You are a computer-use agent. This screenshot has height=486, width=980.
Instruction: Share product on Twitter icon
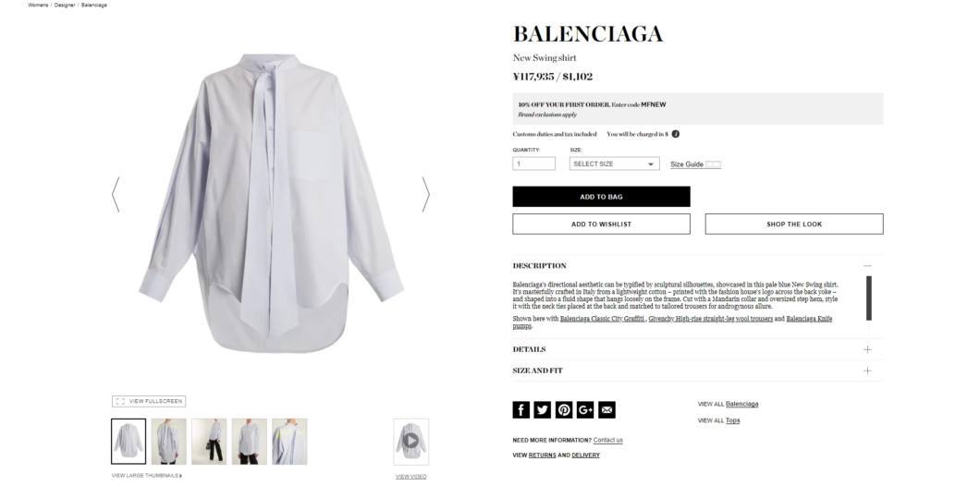[543, 410]
